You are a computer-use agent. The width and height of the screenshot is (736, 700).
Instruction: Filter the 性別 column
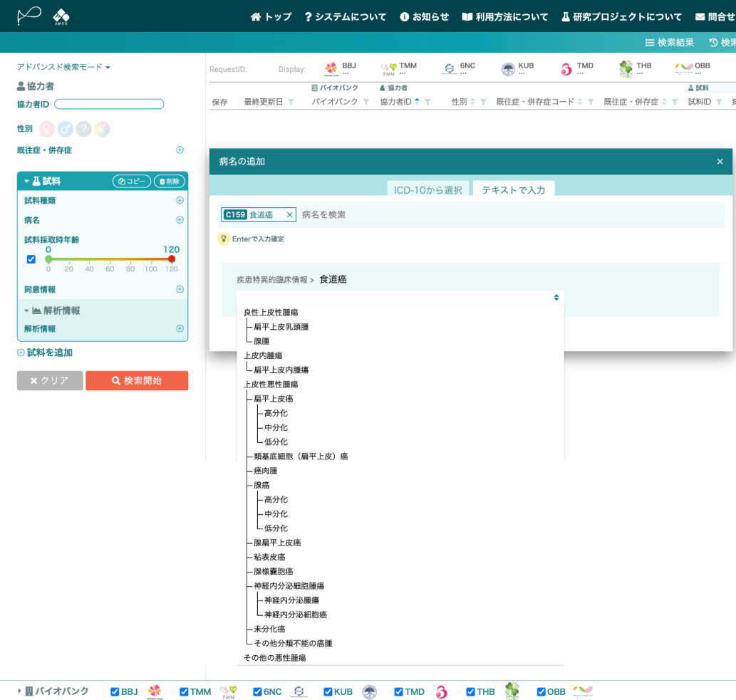point(483,102)
